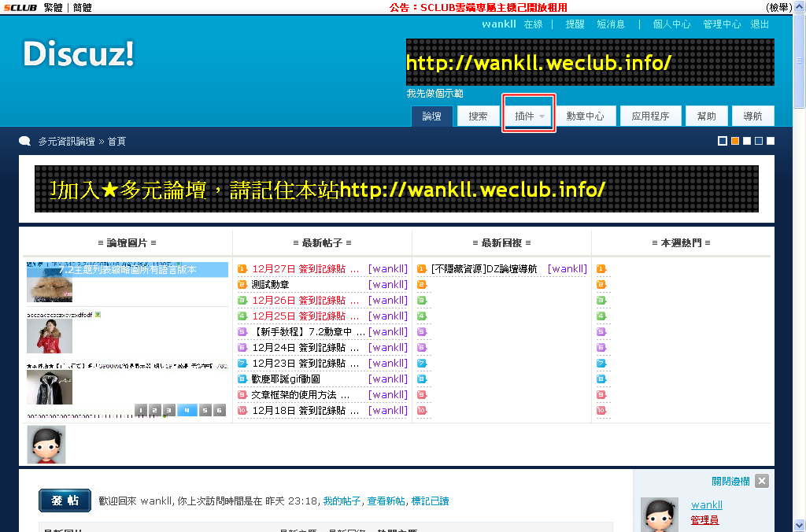Click the 發帖 new post button
806x532 pixels.
click(65, 501)
